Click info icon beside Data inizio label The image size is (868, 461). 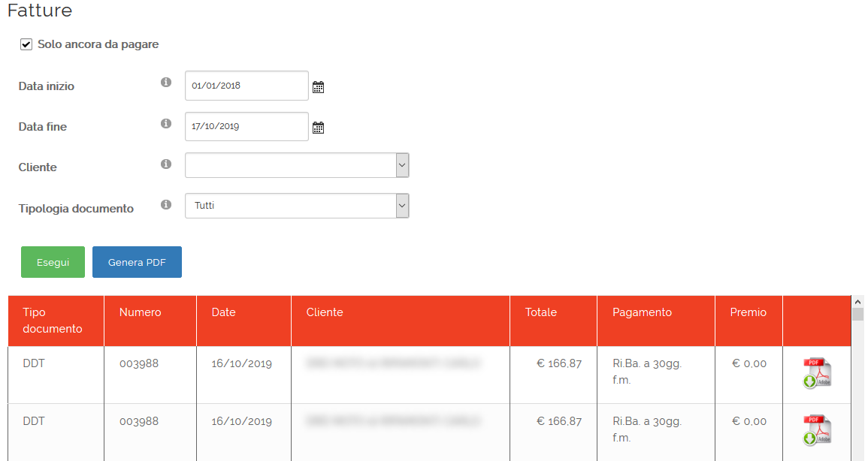tap(166, 83)
